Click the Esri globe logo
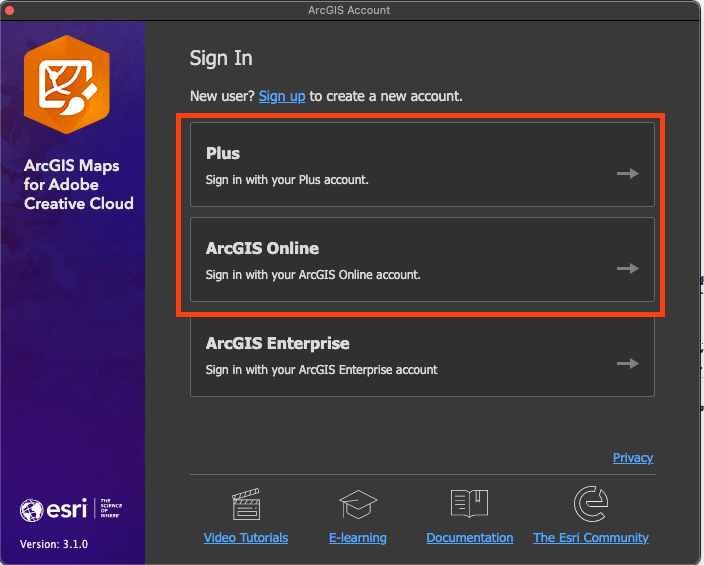 [x=32, y=511]
